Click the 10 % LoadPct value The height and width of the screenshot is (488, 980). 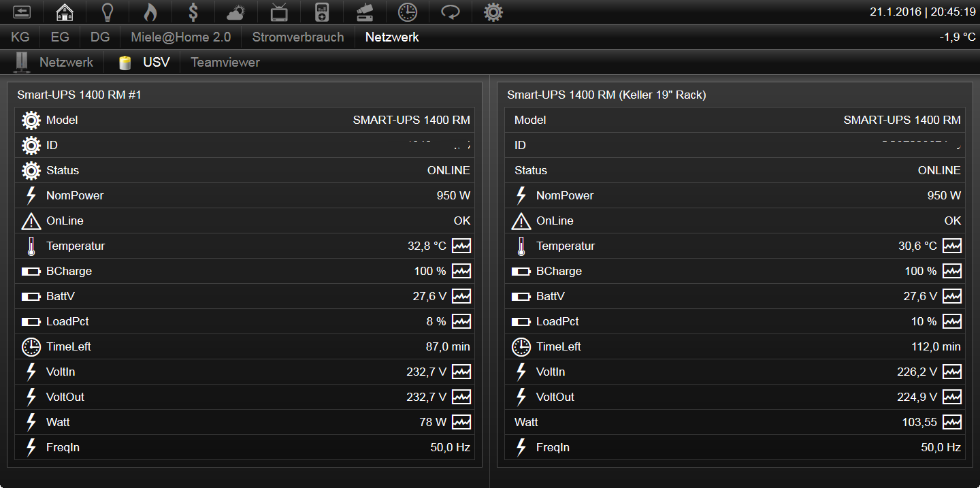coord(924,321)
